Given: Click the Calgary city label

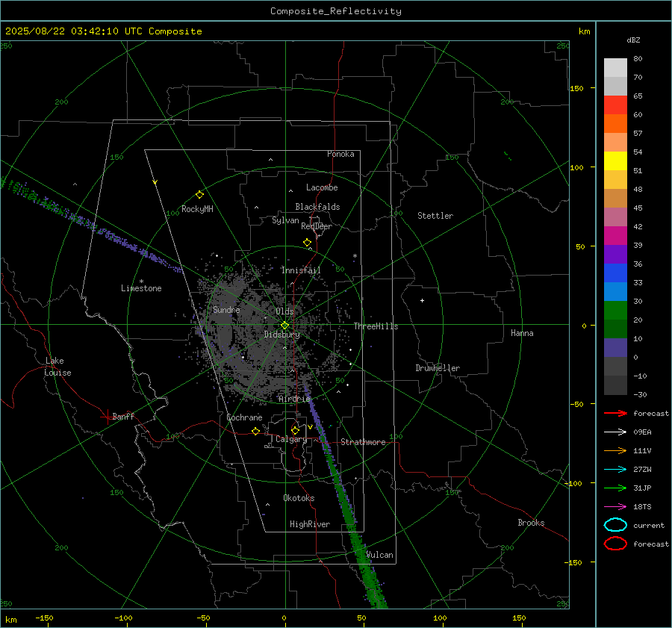Looking at the screenshot, I should (x=291, y=439).
